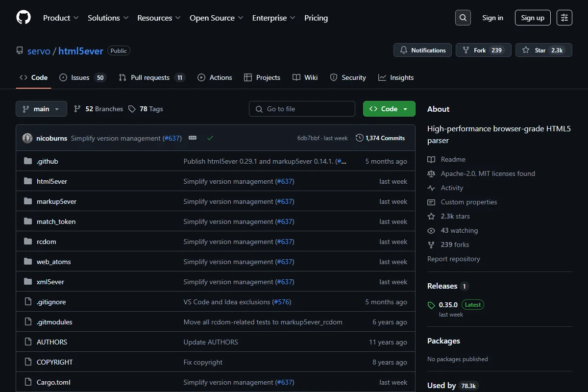This screenshot has height=392, width=588.
Task: Click the Sign up button
Action: tap(533, 18)
